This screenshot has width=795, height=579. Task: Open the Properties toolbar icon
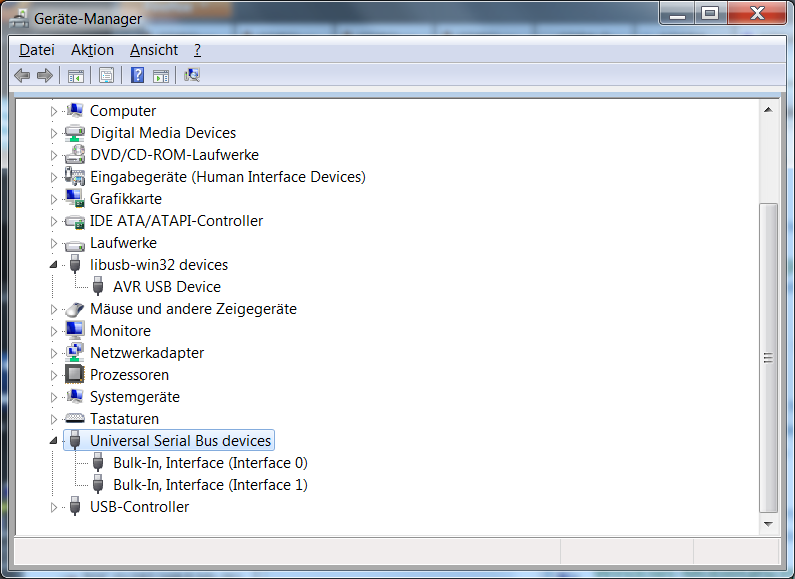[x=106, y=76]
